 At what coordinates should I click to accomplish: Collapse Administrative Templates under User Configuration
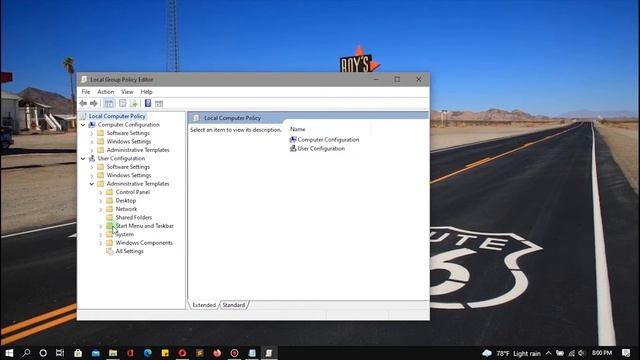point(92,184)
